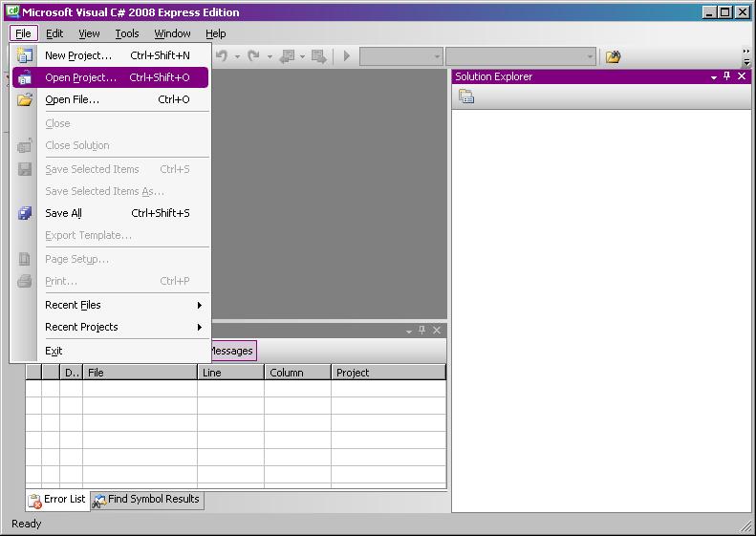Close the Solution Explorer panel
Viewport: 756px width, 536px height.
tap(742, 76)
